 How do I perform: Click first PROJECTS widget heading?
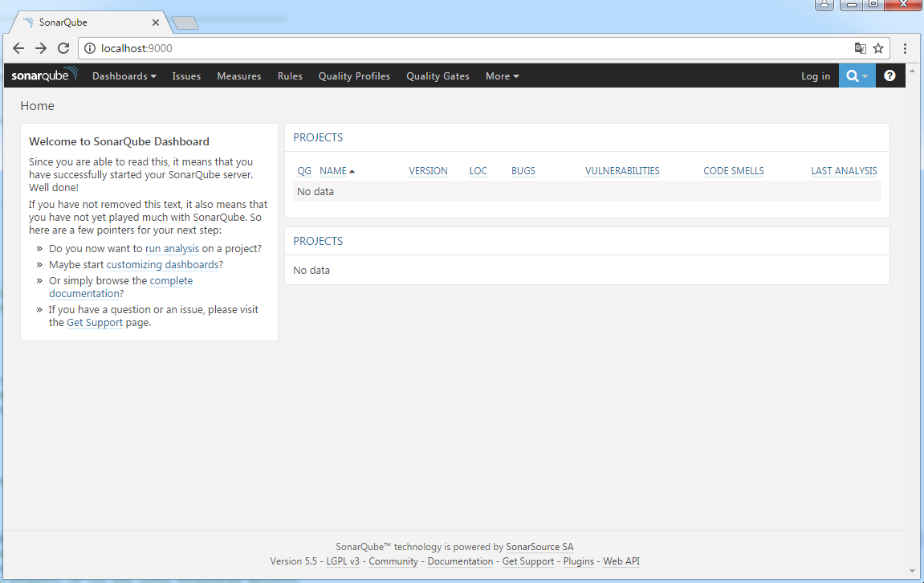click(318, 137)
